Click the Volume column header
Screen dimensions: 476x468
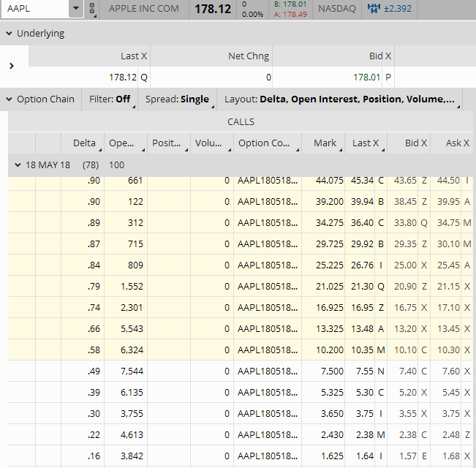(212, 143)
